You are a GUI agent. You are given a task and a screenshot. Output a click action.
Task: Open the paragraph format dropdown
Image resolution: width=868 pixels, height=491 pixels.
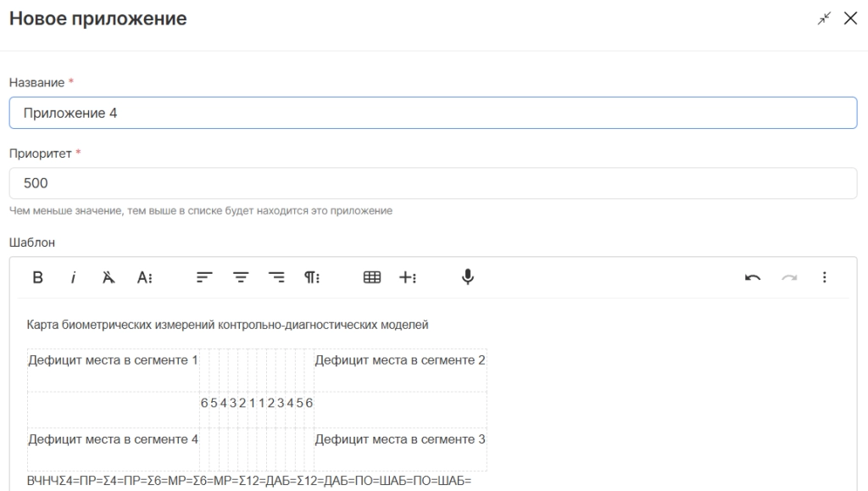click(312, 277)
